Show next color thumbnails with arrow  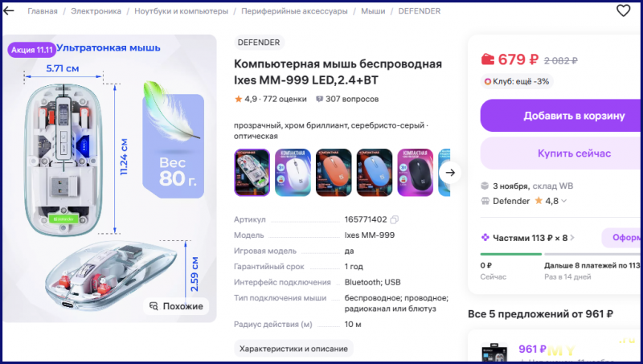point(450,173)
